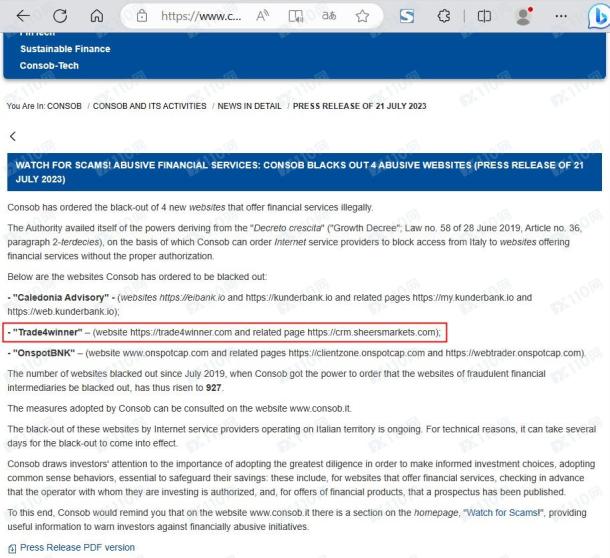Open NEWS IN DETAIL breadcrumb
Screen dimensions: 610x558
click(249, 106)
